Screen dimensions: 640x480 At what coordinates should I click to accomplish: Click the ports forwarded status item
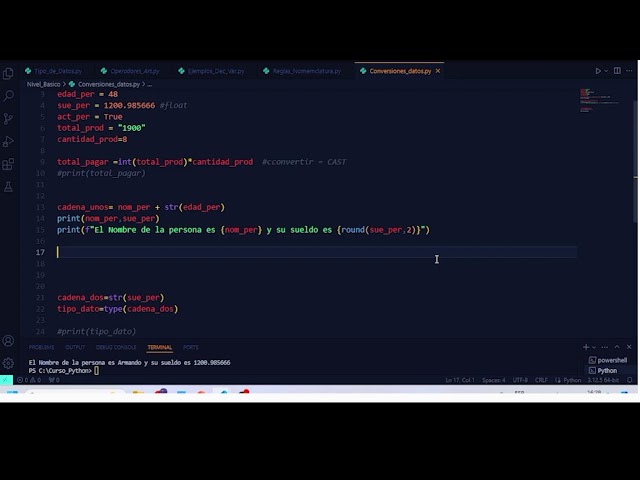pyautogui.click(x=54, y=380)
